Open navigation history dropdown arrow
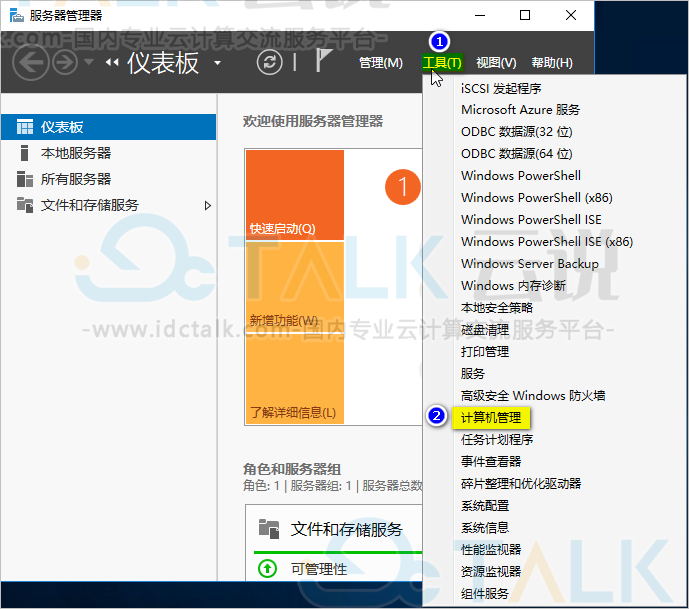 click(x=89, y=62)
